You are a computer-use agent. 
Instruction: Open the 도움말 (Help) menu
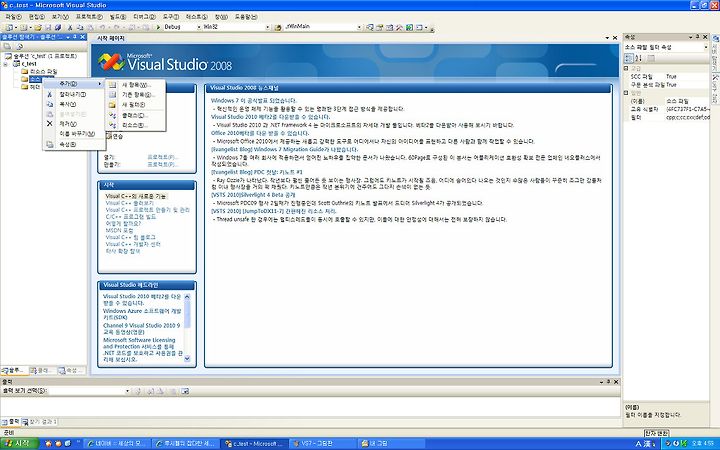(246, 17)
